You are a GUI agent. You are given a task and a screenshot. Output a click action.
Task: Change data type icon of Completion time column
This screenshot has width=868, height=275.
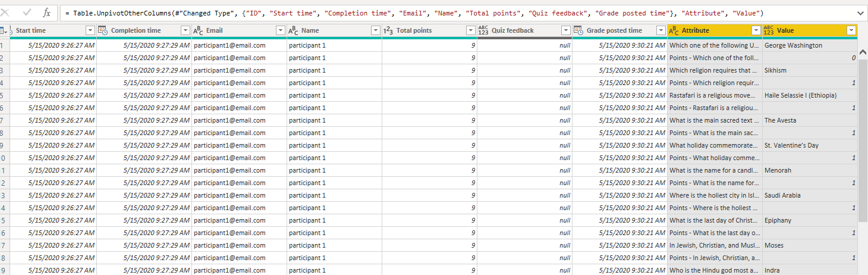pyautogui.click(x=102, y=30)
